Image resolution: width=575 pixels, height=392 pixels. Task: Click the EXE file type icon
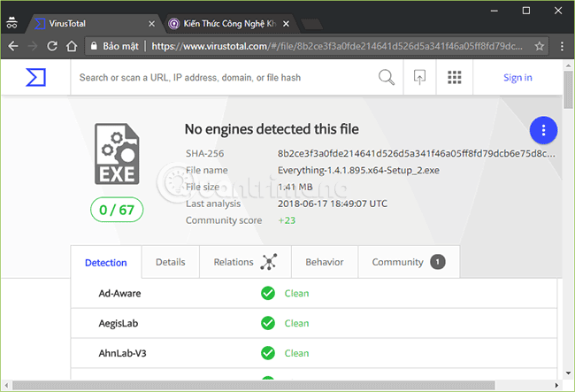pos(117,154)
